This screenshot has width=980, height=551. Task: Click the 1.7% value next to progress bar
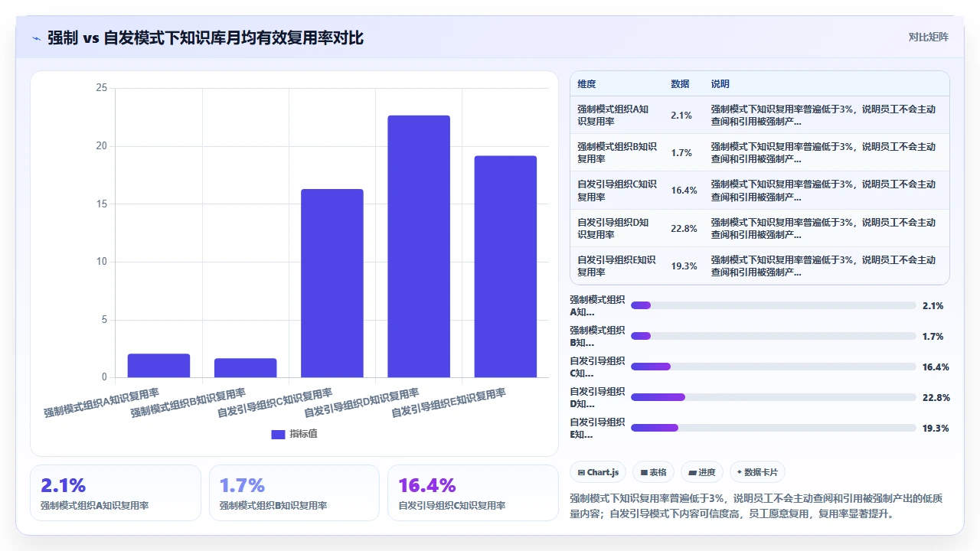point(933,336)
